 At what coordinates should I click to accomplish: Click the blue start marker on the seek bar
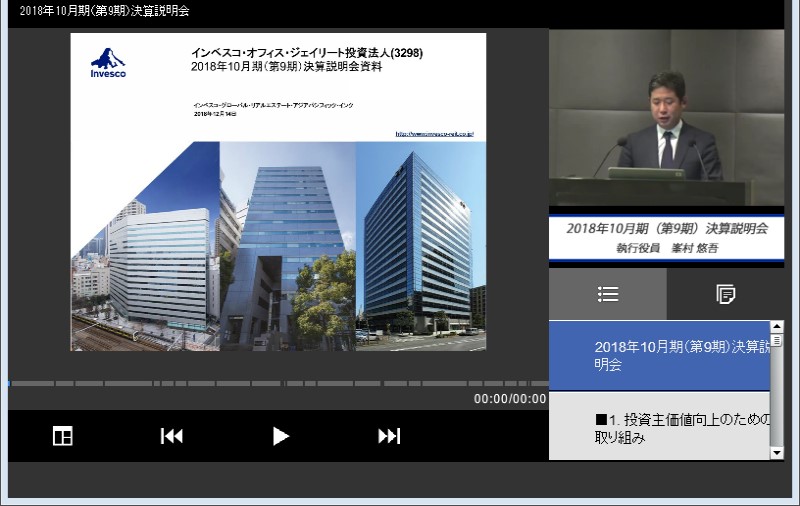click(9, 383)
